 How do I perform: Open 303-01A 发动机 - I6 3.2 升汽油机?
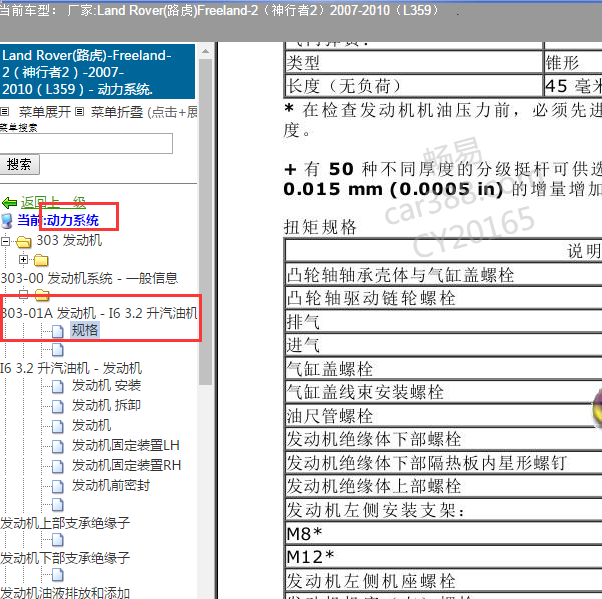click(x=99, y=313)
